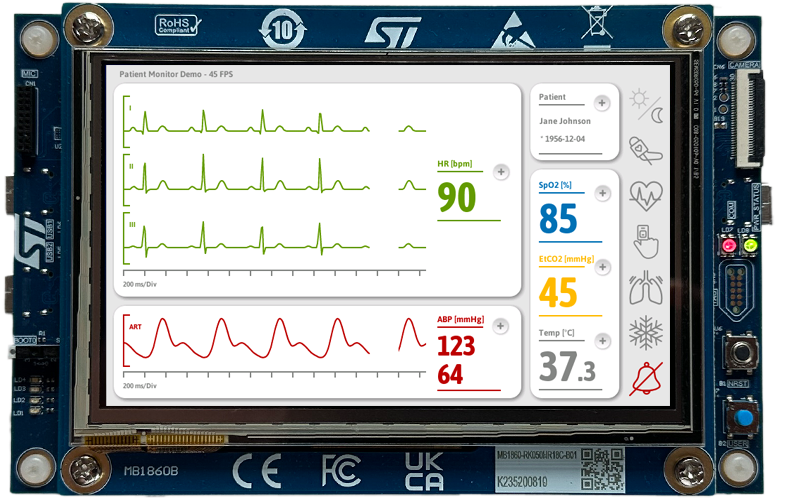Tap the SpO2 value 85

coord(559,219)
